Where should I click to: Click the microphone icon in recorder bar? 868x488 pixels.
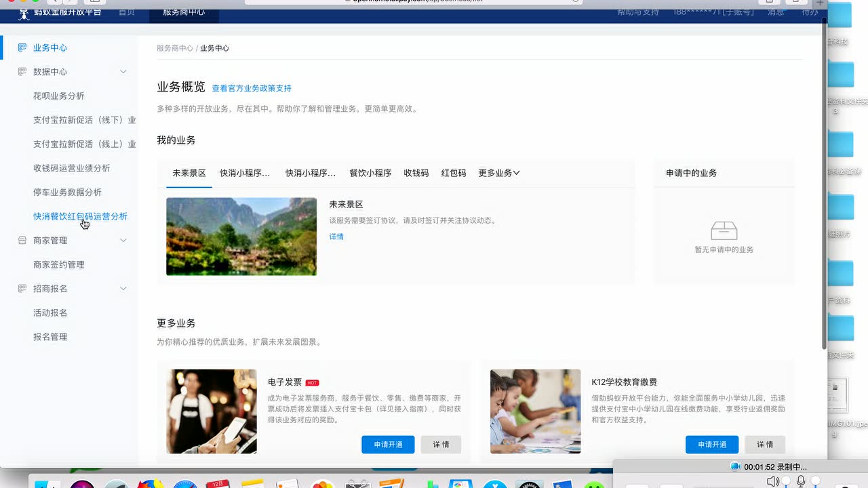coord(801,481)
